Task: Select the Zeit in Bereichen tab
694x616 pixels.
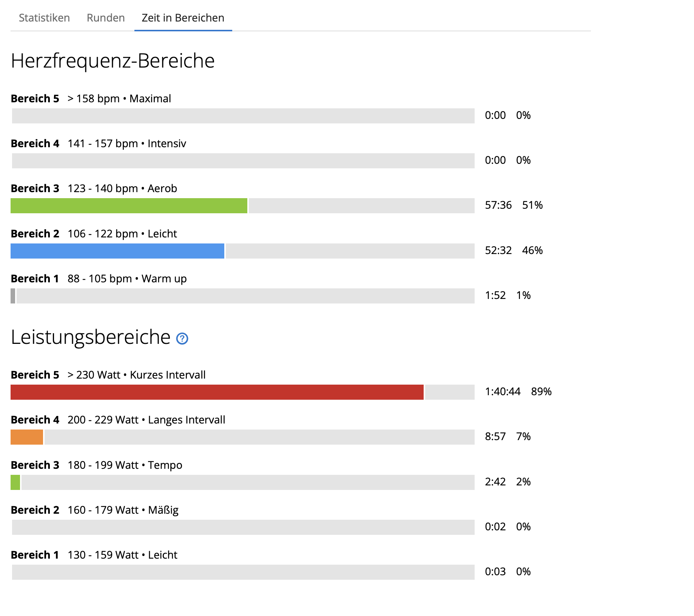Action: 183,18
